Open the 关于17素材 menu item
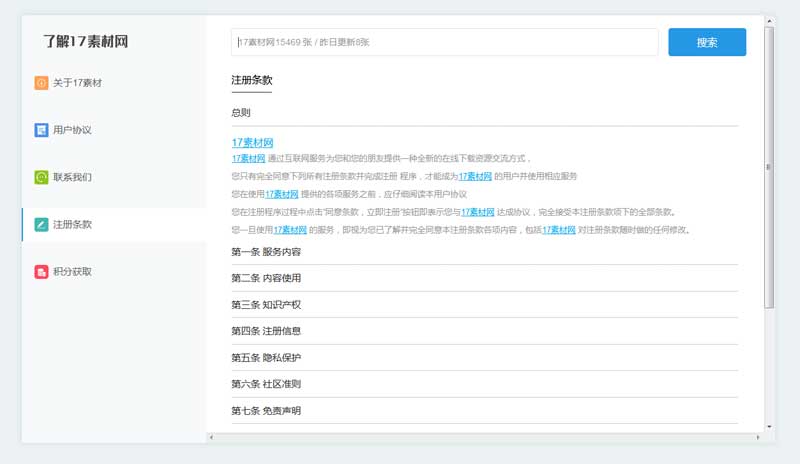The width and height of the screenshot is (800, 464). [77, 83]
